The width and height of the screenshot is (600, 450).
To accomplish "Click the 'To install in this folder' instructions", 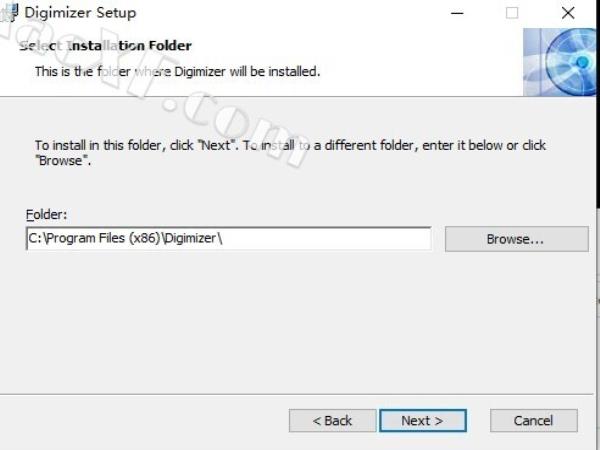I will point(290,153).
